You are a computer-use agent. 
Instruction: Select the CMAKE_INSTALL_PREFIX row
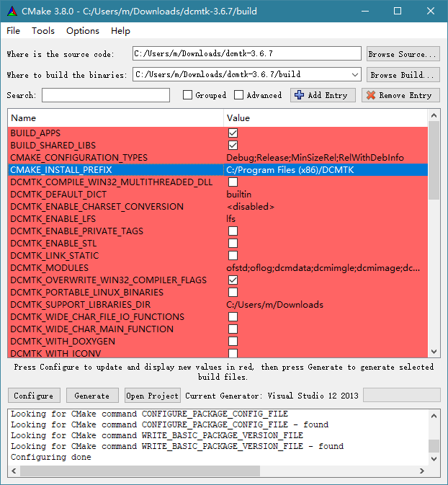pos(115,170)
